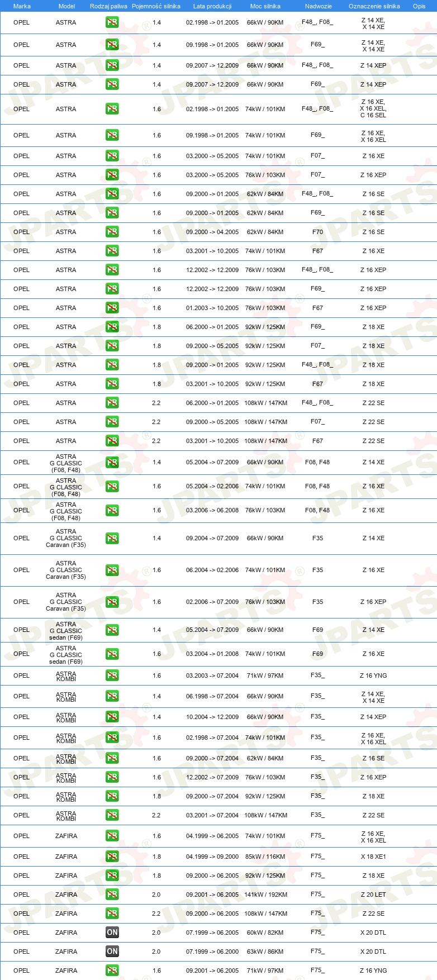
Task: Click PB icon for Astra 2.2 06.2000 row
Action: pos(112,403)
